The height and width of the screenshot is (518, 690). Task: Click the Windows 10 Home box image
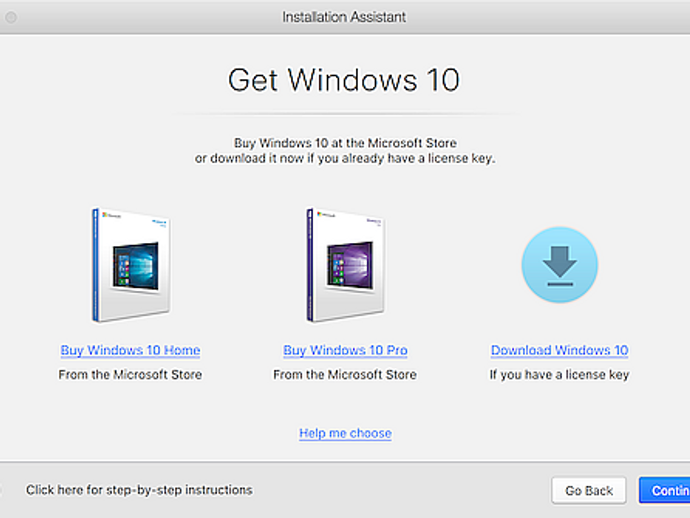click(131, 265)
